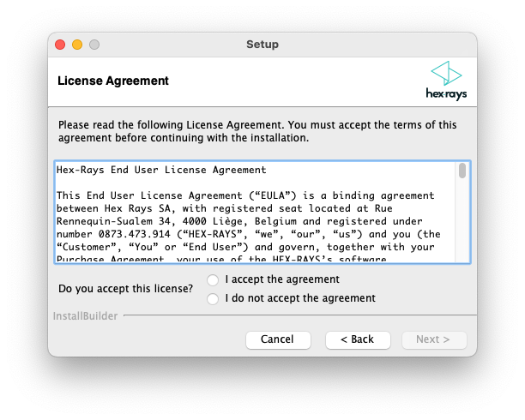This screenshot has width=525, height=420.
Task: Click the "hex rays" logo text
Action: [x=446, y=93]
